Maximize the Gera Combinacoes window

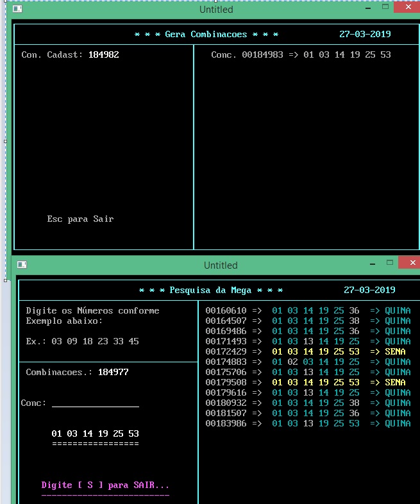[x=385, y=7]
